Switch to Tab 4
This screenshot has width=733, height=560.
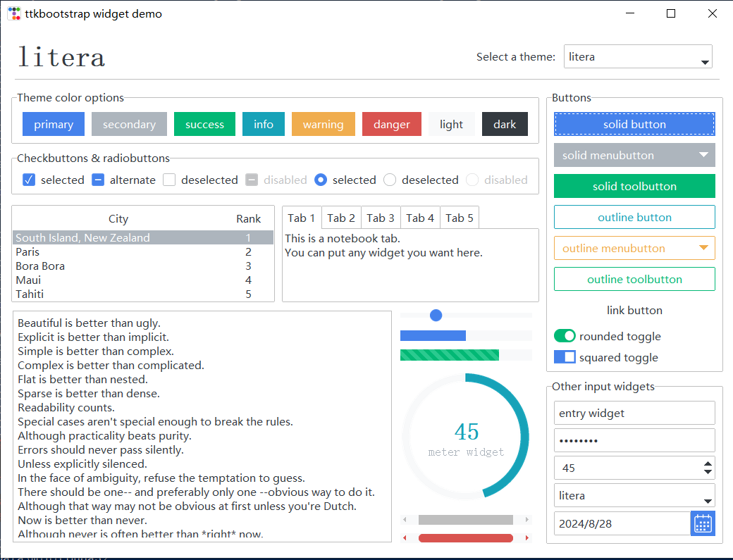click(420, 218)
